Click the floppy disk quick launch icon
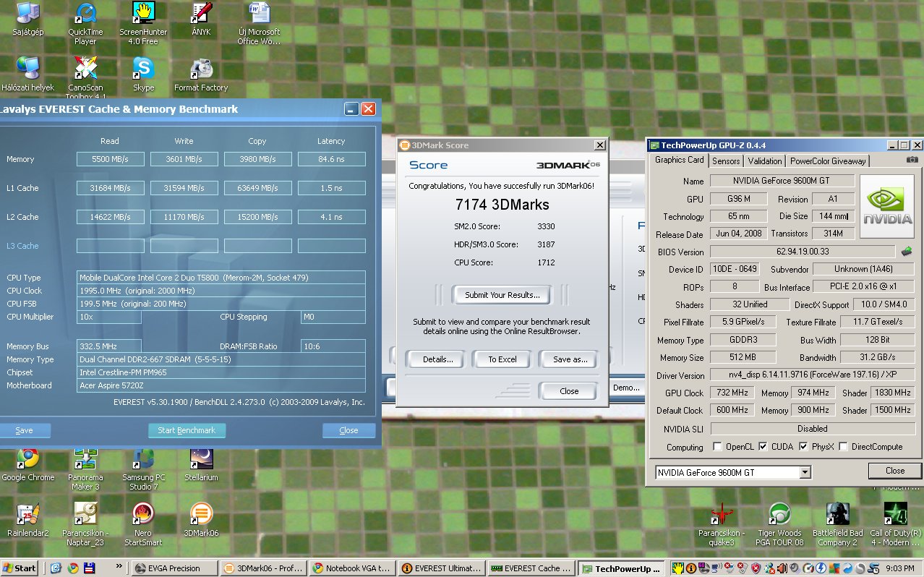 pyautogui.click(x=89, y=568)
